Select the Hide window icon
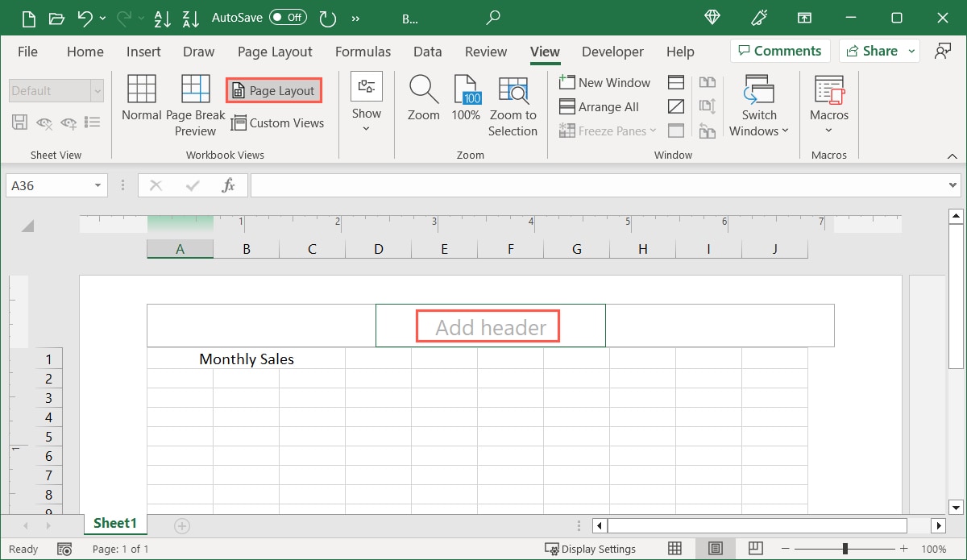This screenshot has height=560, width=967. (675, 106)
